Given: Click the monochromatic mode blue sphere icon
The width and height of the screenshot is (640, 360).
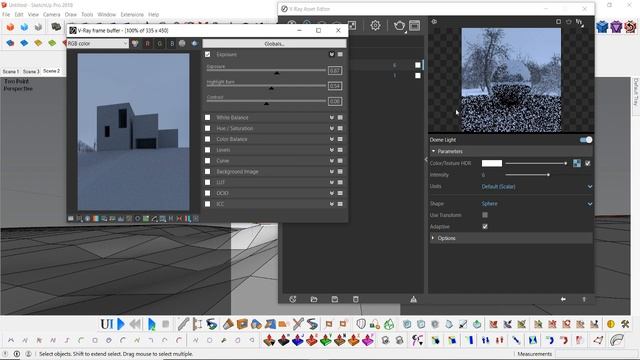Looking at the screenshot, I should tap(195, 43).
